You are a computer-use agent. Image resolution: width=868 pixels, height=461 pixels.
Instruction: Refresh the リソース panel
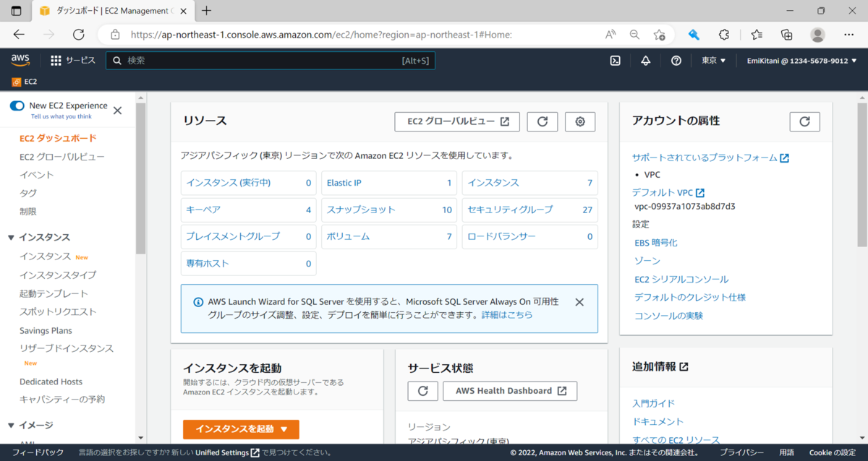tap(542, 122)
